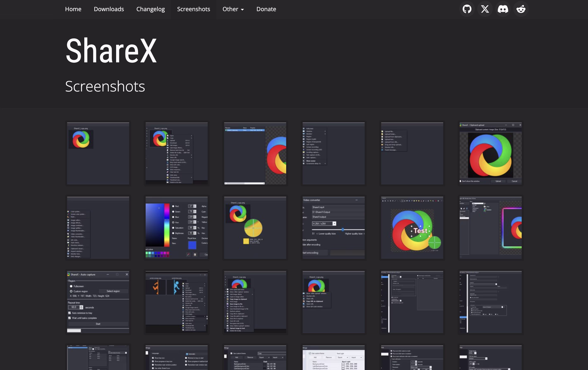
Task: Visit the Reddit community icon
Action: click(x=521, y=9)
